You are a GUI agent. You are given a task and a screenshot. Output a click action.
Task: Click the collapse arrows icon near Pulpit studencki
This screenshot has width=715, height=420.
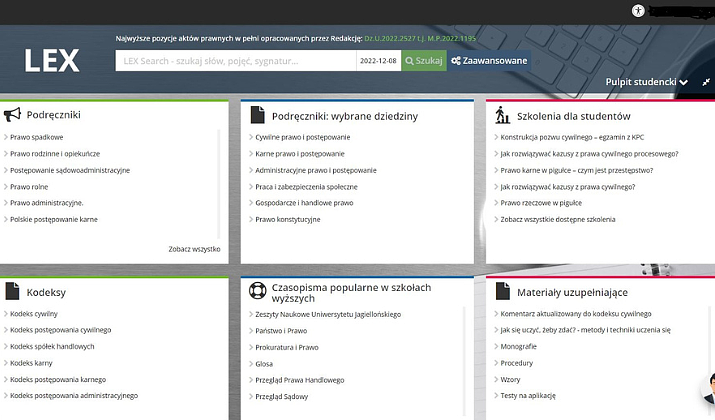coord(706,82)
